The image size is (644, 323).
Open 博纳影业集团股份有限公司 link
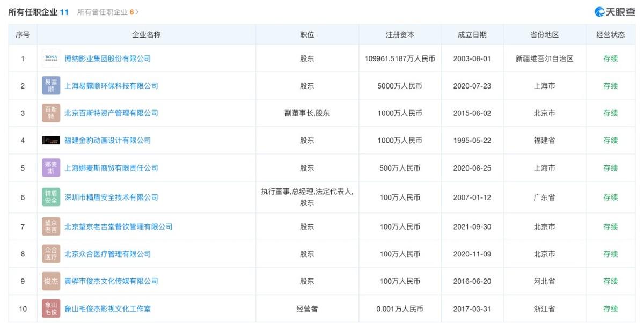(107, 58)
